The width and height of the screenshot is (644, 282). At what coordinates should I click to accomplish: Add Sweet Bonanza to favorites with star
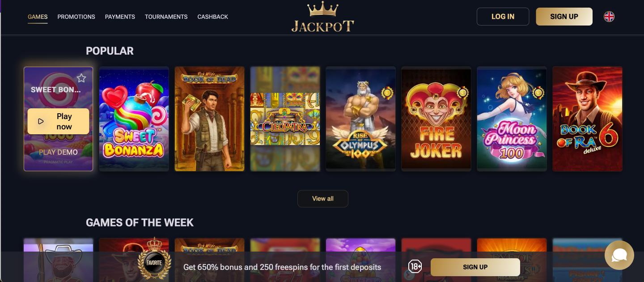pos(81,78)
